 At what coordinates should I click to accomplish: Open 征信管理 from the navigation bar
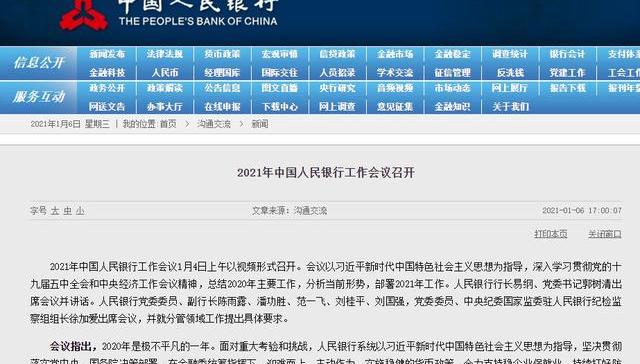pos(452,73)
